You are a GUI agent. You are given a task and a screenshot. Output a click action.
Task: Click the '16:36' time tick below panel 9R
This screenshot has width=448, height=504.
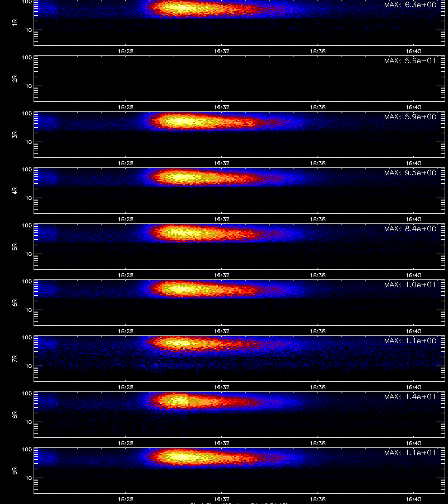[318, 499]
